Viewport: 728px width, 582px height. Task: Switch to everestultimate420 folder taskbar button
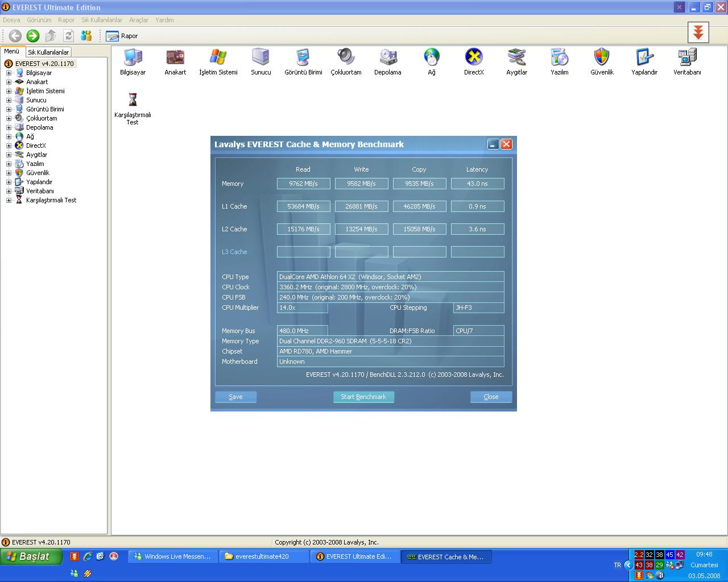264,556
